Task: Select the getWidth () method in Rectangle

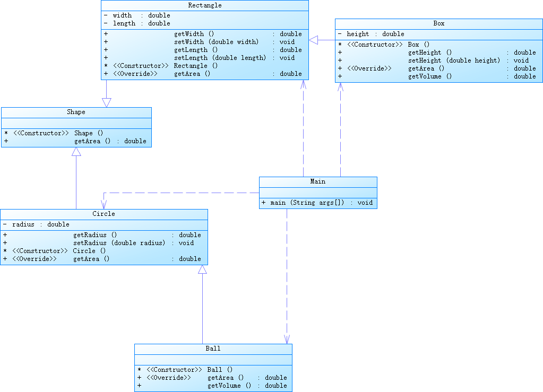Action: pyautogui.click(x=203, y=34)
